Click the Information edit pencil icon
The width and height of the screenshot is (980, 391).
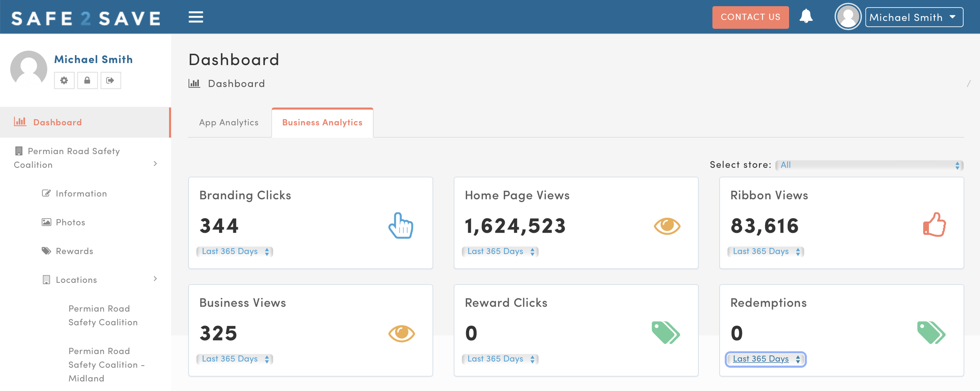pos(46,193)
